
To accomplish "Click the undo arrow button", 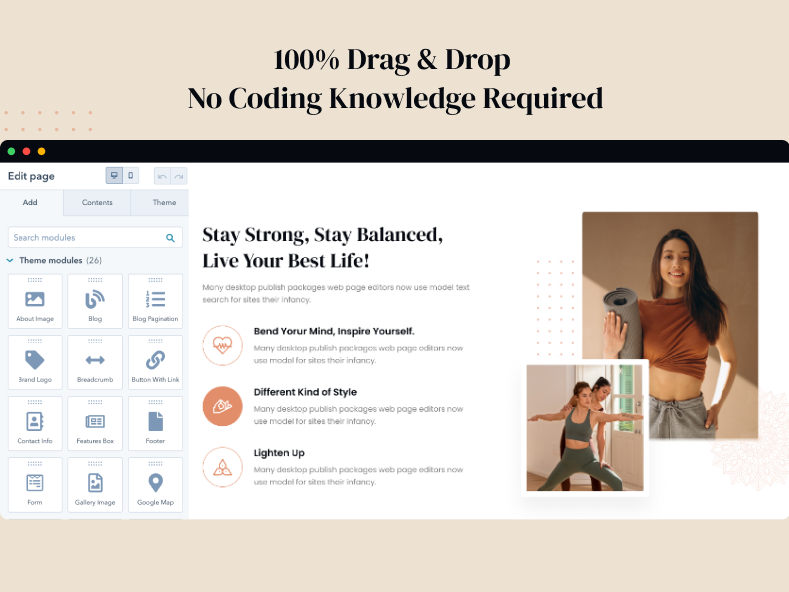I will tap(162, 176).
